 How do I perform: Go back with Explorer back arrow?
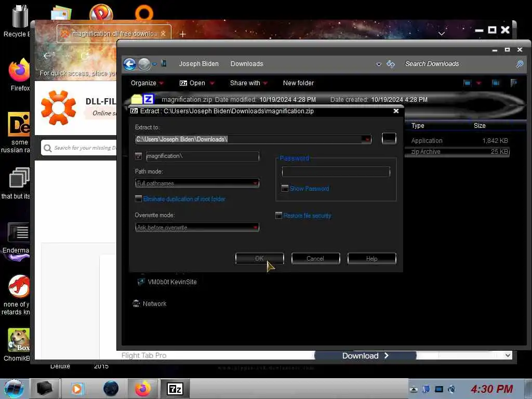click(x=129, y=64)
